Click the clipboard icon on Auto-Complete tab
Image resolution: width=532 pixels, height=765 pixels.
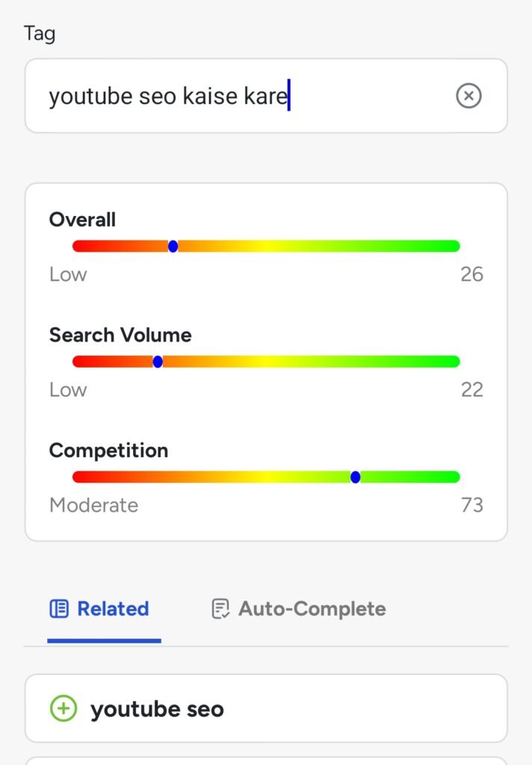218,608
